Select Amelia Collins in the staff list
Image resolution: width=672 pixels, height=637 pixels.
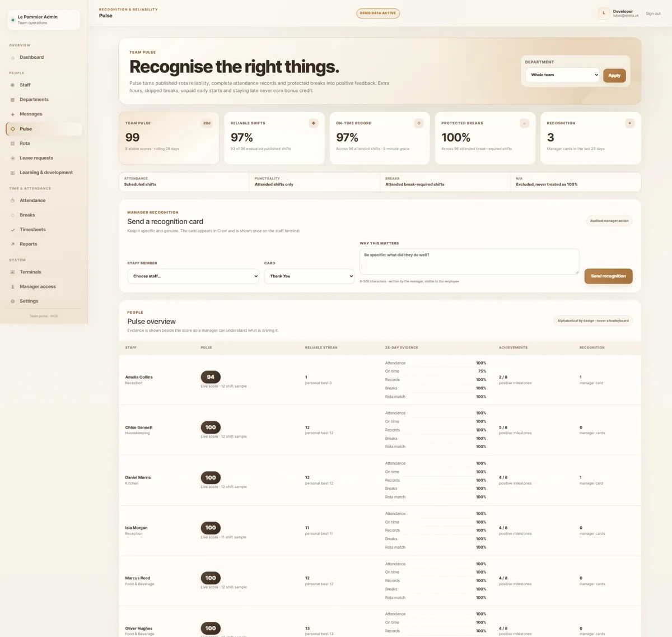pos(139,378)
